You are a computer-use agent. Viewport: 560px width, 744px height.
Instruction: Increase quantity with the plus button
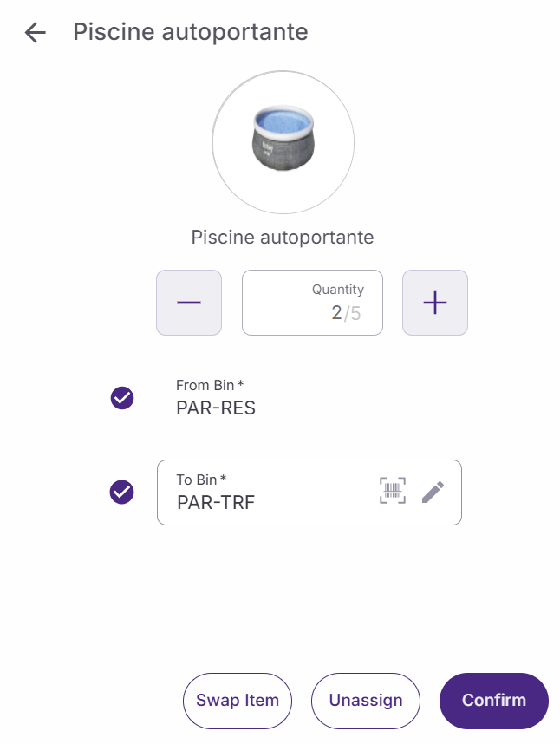[x=435, y=303]
